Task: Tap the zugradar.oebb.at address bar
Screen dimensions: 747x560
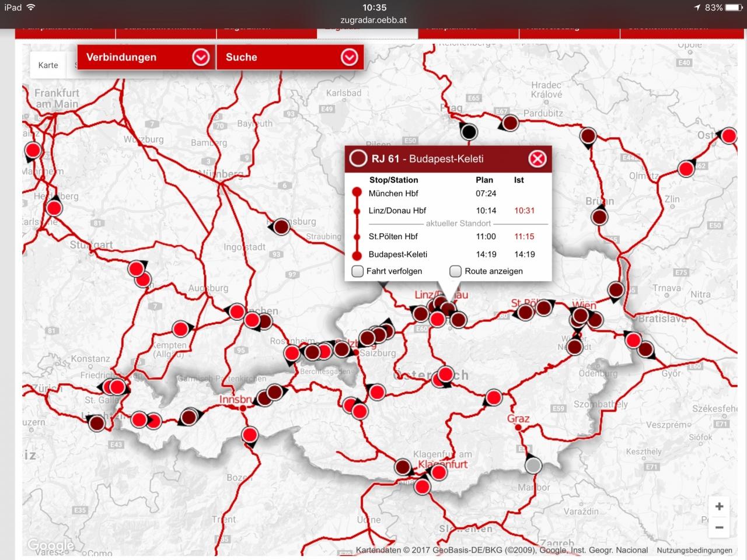Action: (373, 20)
